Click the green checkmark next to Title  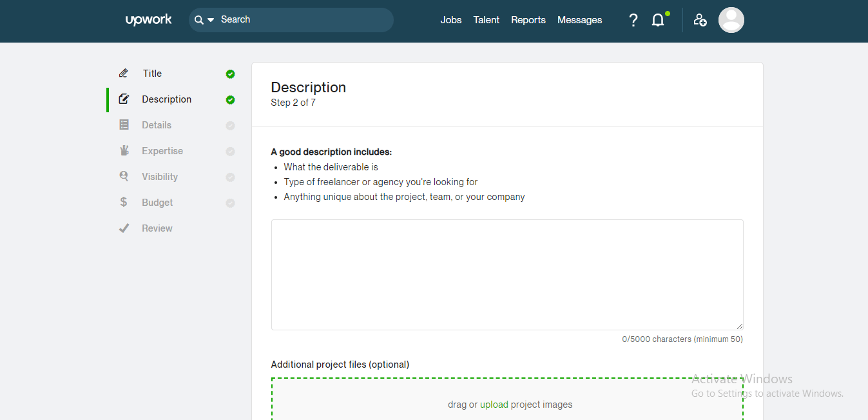click(230, 74)
